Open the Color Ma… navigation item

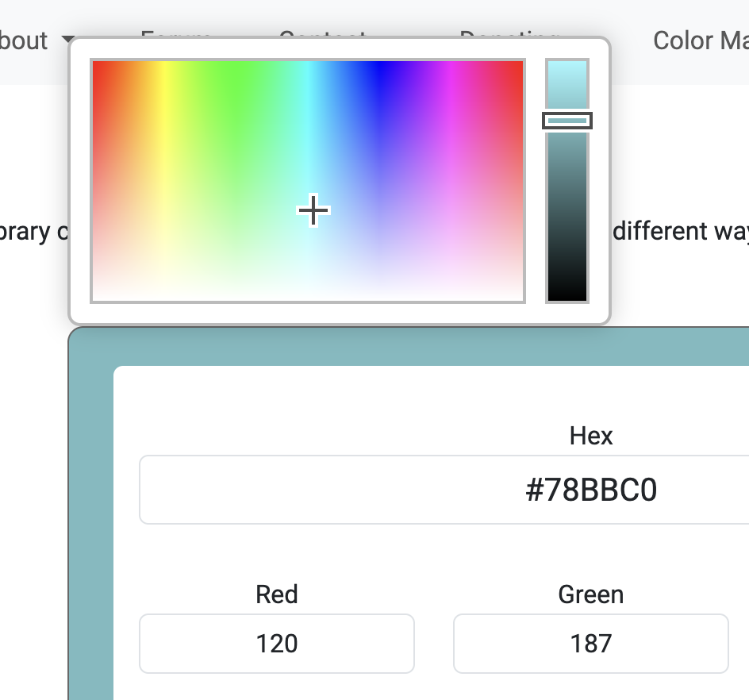(701, 40)
